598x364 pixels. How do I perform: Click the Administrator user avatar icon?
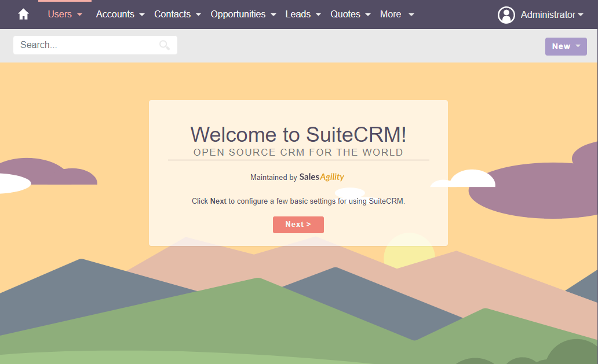click(x=506, y=15)
